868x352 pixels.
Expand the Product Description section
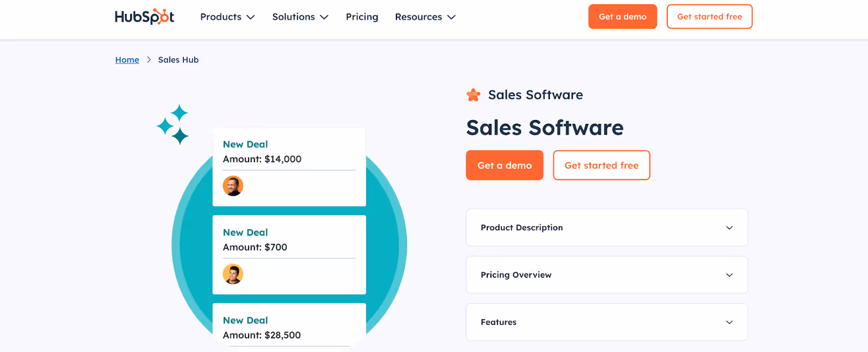[607, 228]
